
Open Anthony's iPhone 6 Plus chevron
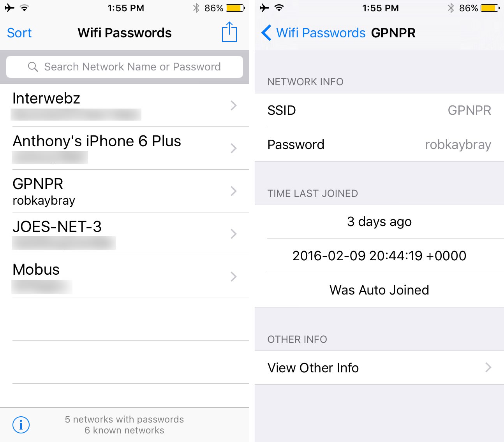pos(234,148)
